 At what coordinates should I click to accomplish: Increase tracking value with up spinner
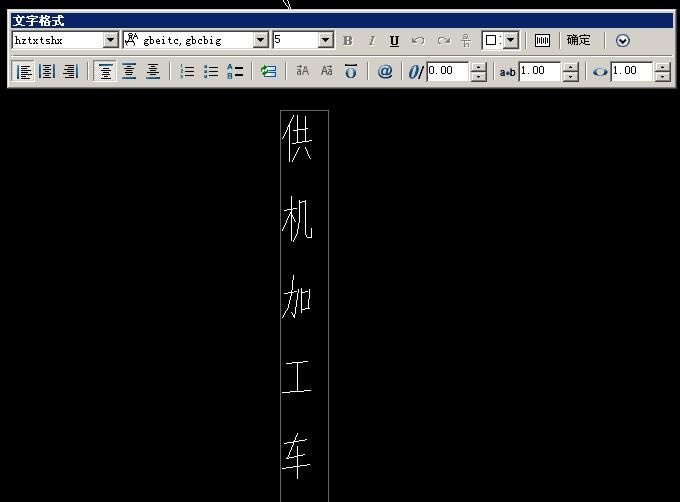coord(571,67)
